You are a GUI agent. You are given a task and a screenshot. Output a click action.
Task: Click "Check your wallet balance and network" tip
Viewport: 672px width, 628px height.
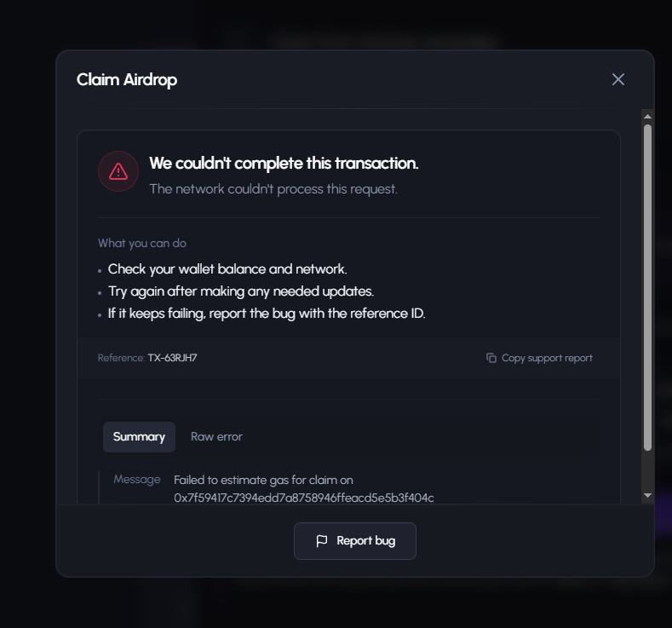227,269
